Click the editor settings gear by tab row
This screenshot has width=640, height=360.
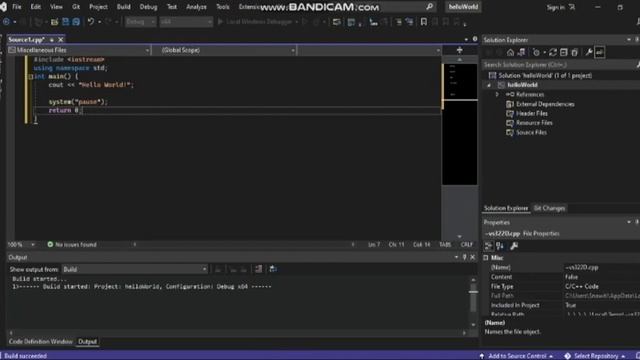(x=475, y=39)
